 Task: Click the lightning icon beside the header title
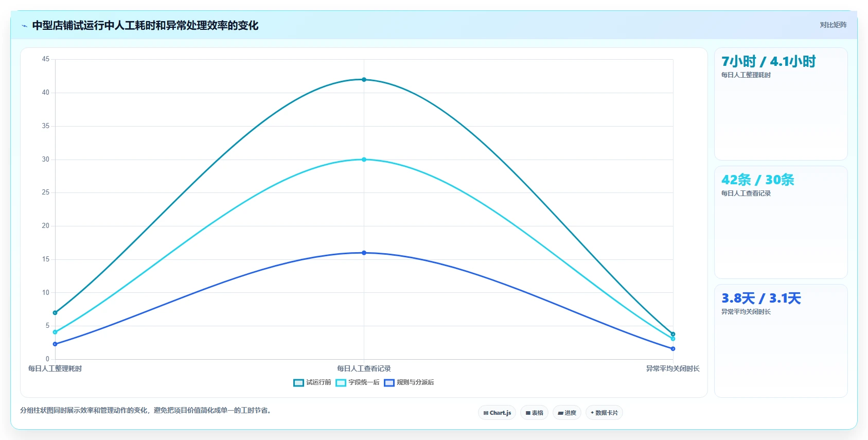[24, 26]
